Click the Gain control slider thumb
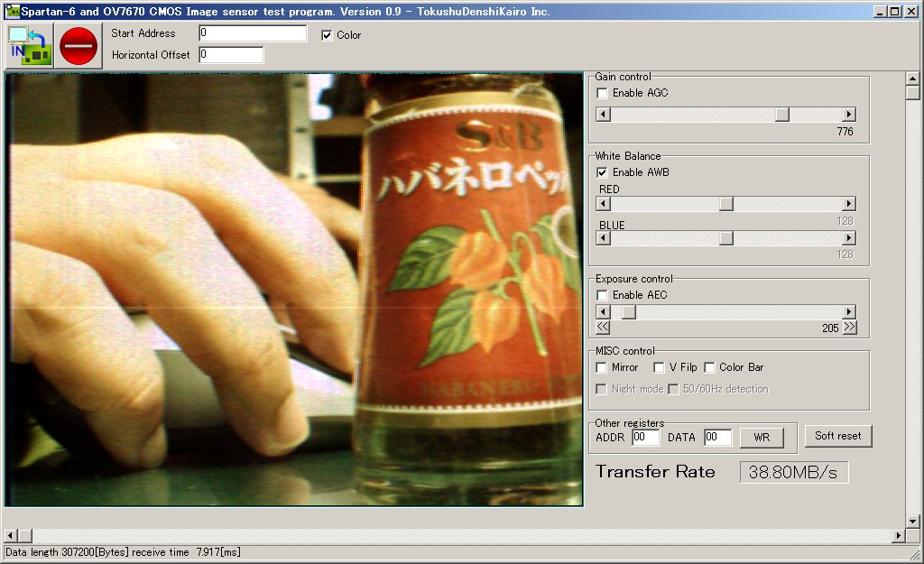Screen dimensions: 924x564 point(782,115)
